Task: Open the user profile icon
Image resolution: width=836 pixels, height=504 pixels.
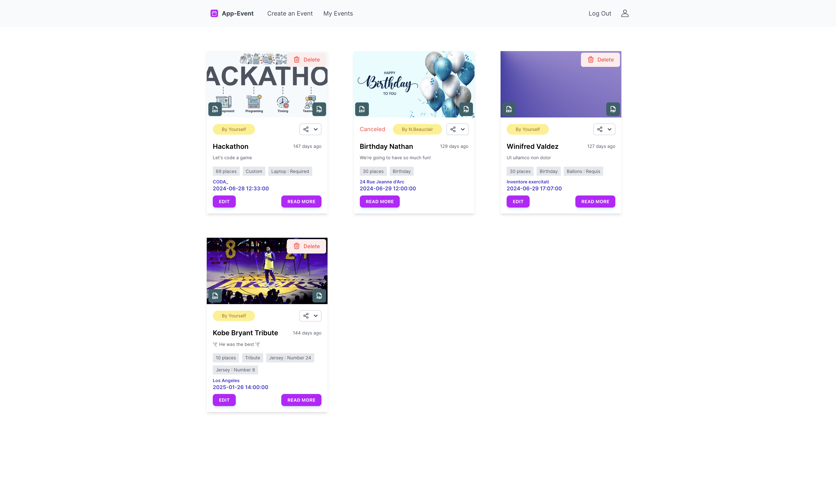Action: pos(625,13)
